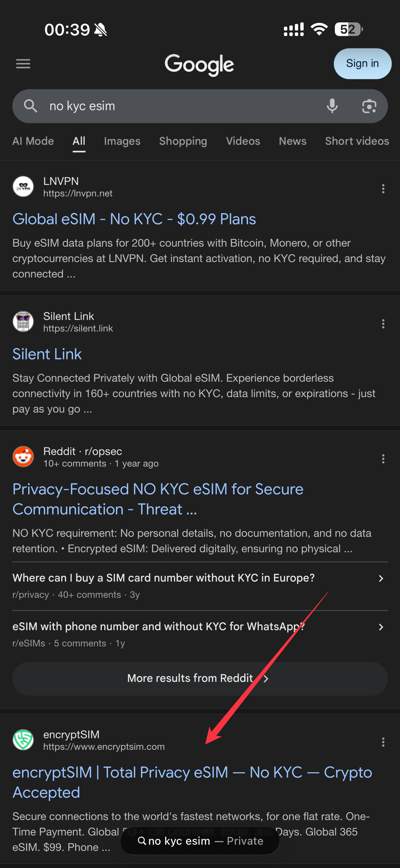Open 'Global eSIM - No KYC' link

[134, 219]
